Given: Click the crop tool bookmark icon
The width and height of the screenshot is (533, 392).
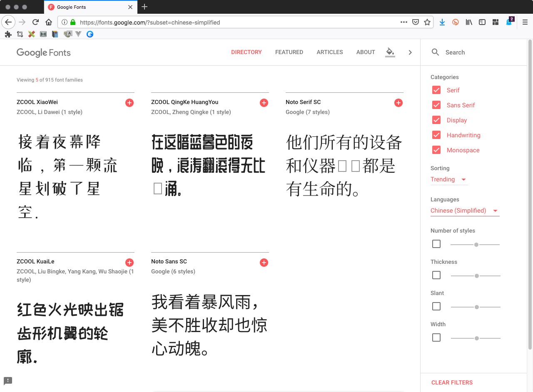Looking at the screenshot, I should pyautogui.click(x=20, y=34).
